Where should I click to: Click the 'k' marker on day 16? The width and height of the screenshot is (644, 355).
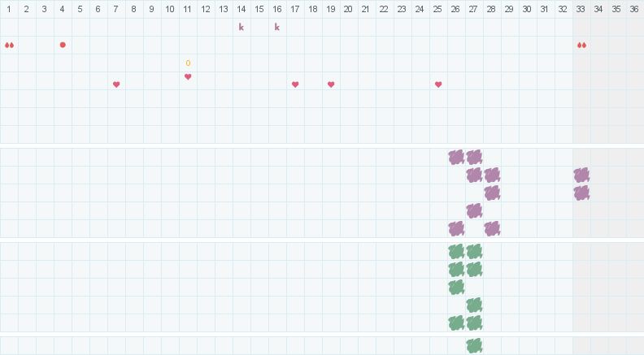(x=277, y=28)
